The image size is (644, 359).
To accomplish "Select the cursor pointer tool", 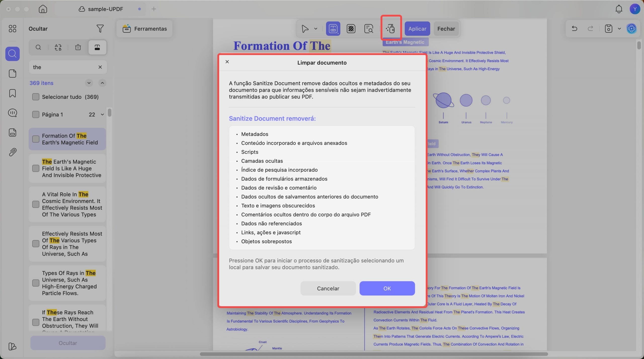I will tap(305, 29).
